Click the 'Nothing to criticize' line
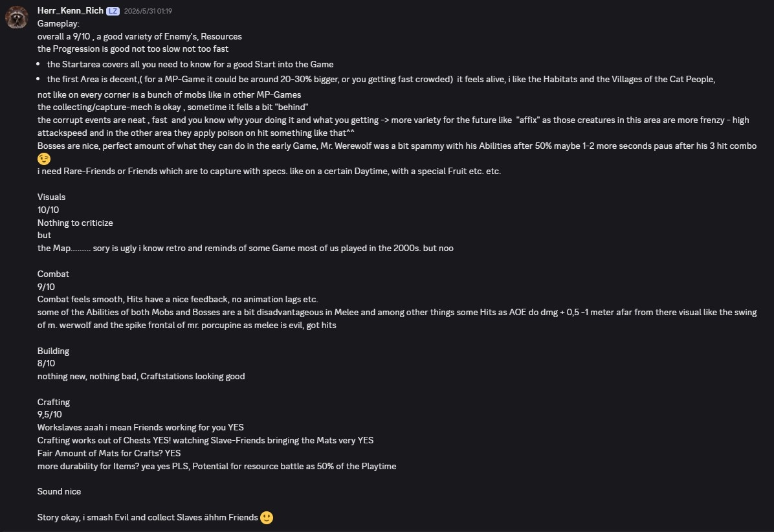Image resolution: width=774 pixels, height=532 pixels. [x=75, y=223]
